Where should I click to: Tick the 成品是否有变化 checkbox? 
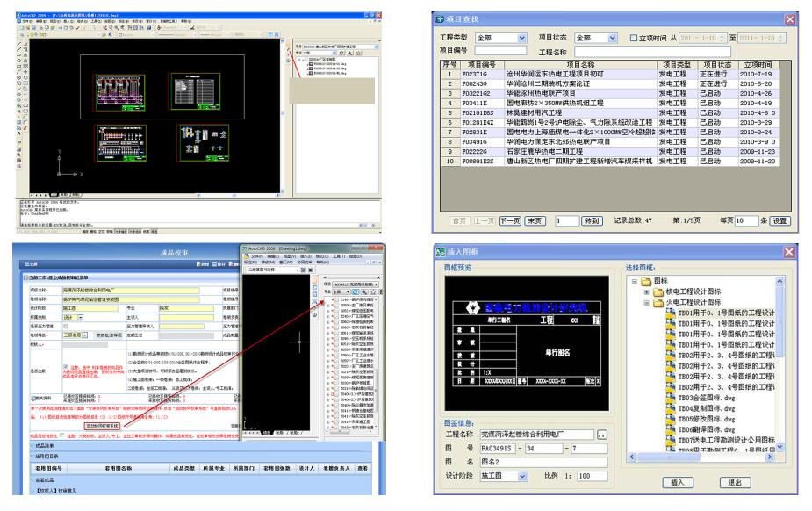[x=62, y=435]
